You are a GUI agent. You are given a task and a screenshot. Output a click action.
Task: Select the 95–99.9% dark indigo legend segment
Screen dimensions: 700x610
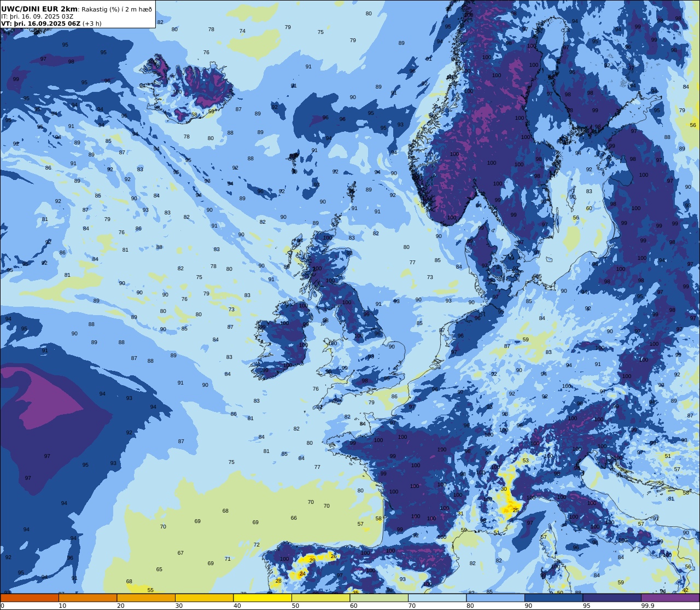(612, 598)
